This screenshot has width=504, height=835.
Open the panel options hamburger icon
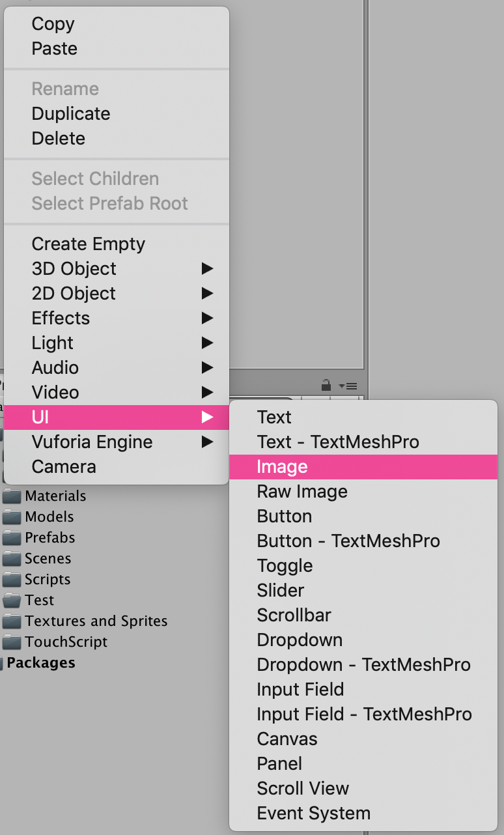point(348,385)
